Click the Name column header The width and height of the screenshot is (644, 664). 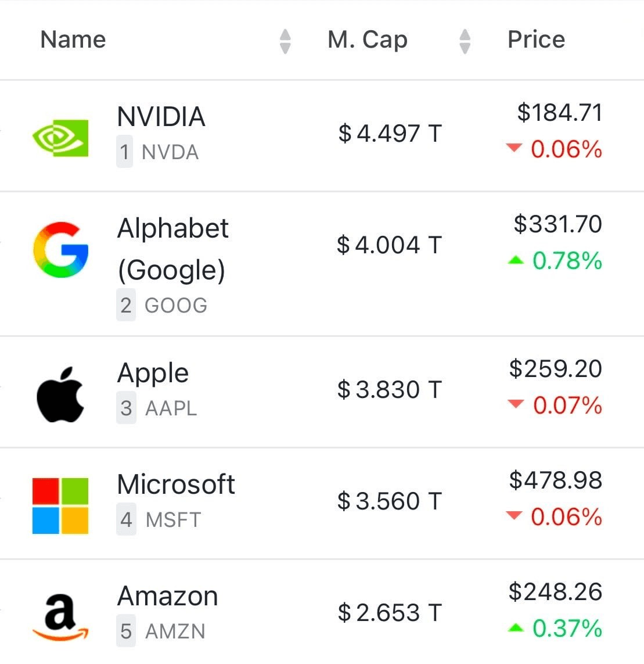pyautogui.click(x=73, y=40)
